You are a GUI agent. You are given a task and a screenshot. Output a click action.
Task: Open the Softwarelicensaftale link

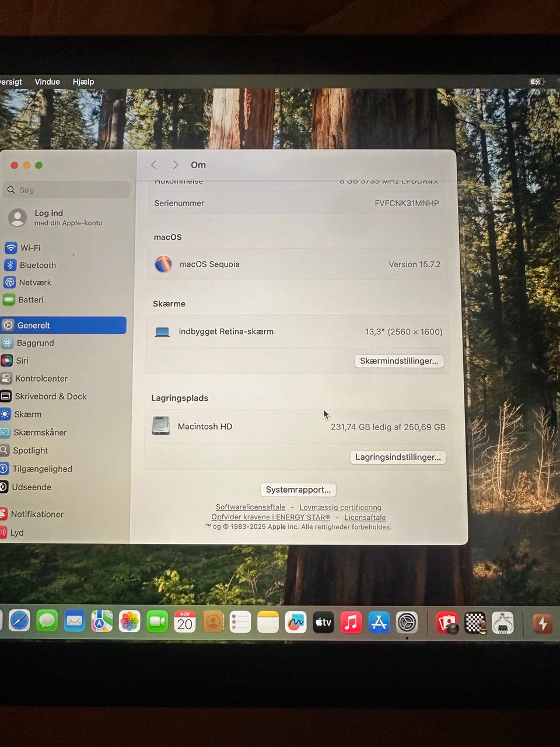(x=250, y=507)
